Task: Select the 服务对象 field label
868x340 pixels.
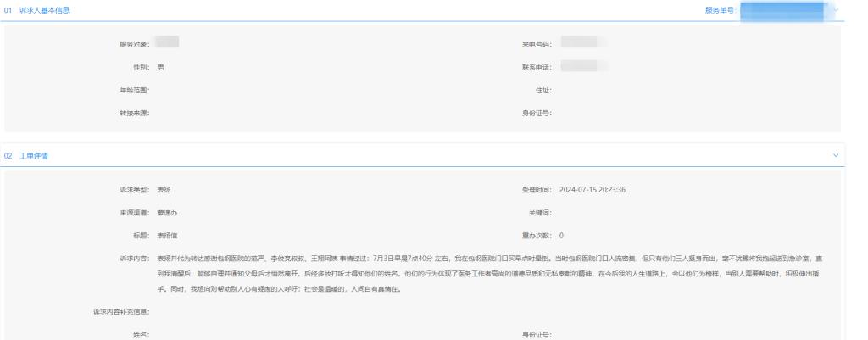Action: 135,44
